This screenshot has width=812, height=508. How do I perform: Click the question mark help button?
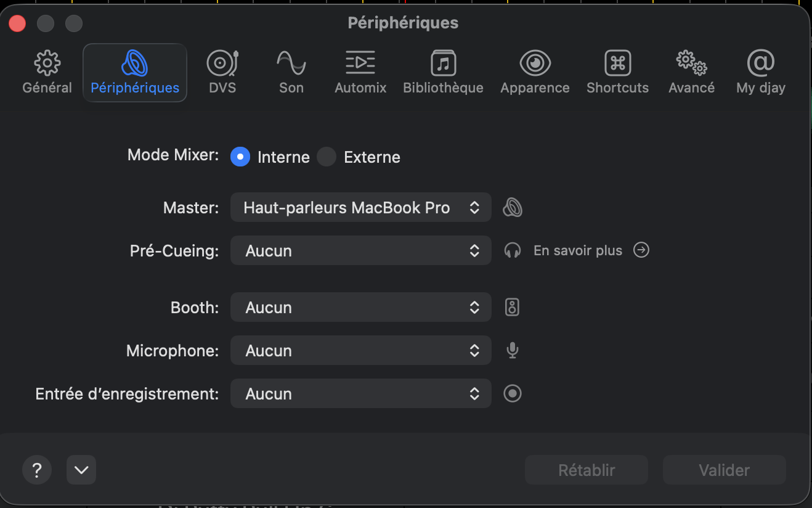[37, 470]
